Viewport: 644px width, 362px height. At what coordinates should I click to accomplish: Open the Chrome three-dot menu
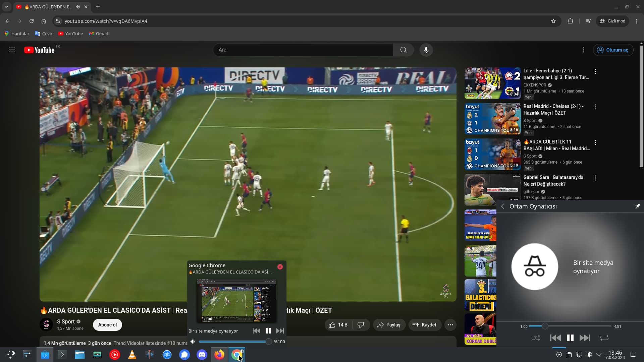[x=637, y=21]
